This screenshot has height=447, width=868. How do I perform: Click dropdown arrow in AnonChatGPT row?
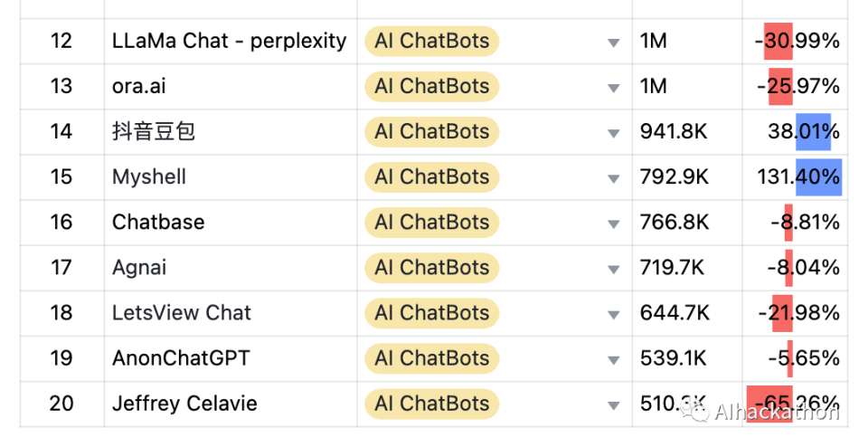[614, 359]
